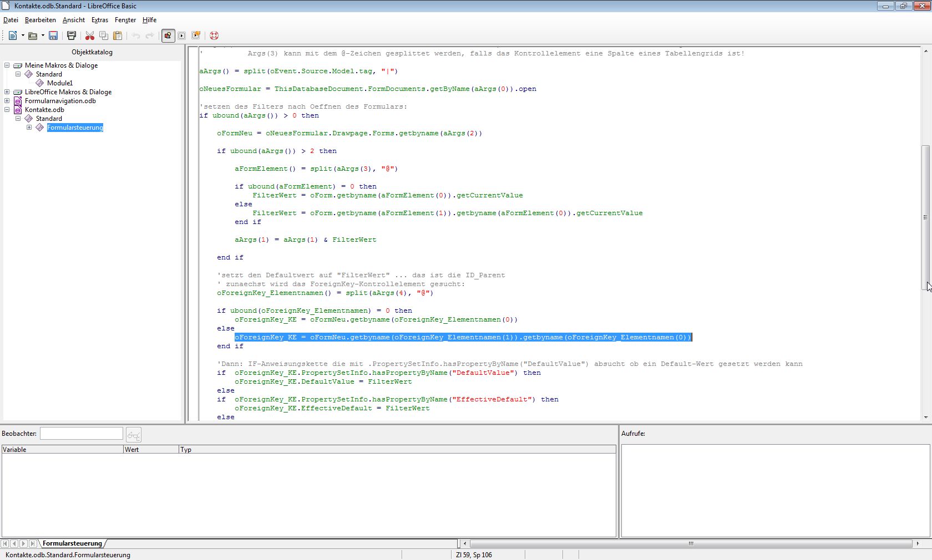
Task: Click last-tab navigation arrow
Action: pyautogui.click(x=33, y=544)
